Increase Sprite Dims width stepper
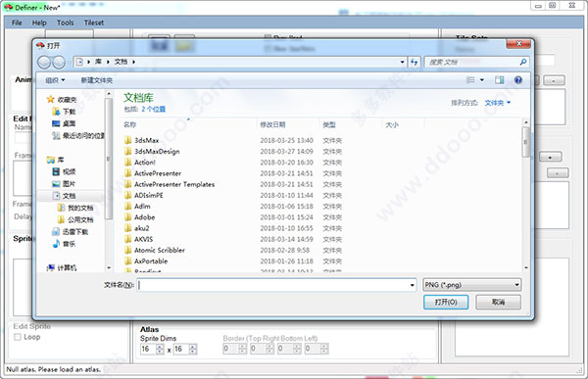The height and width of the screenshot is (379, 588). 160,347
